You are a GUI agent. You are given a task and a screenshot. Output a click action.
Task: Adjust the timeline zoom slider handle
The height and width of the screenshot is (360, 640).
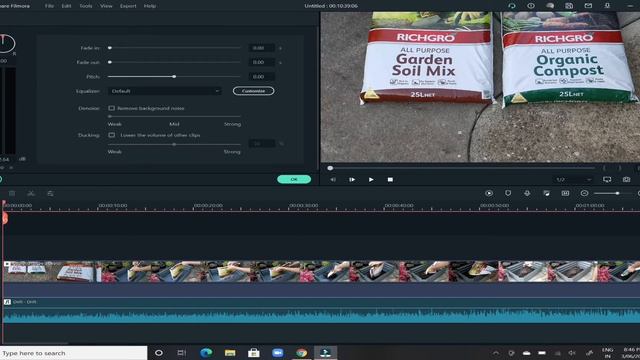(618, 193)
